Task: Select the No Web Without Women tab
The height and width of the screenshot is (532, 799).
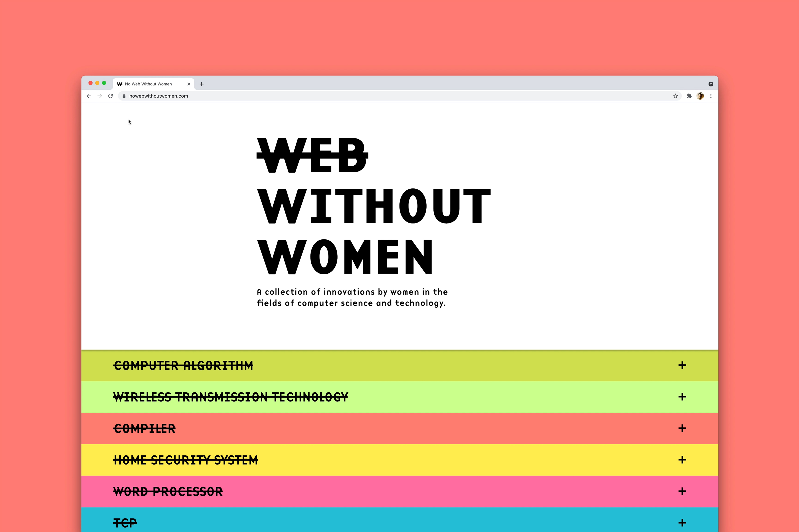Action: (149, 84)
